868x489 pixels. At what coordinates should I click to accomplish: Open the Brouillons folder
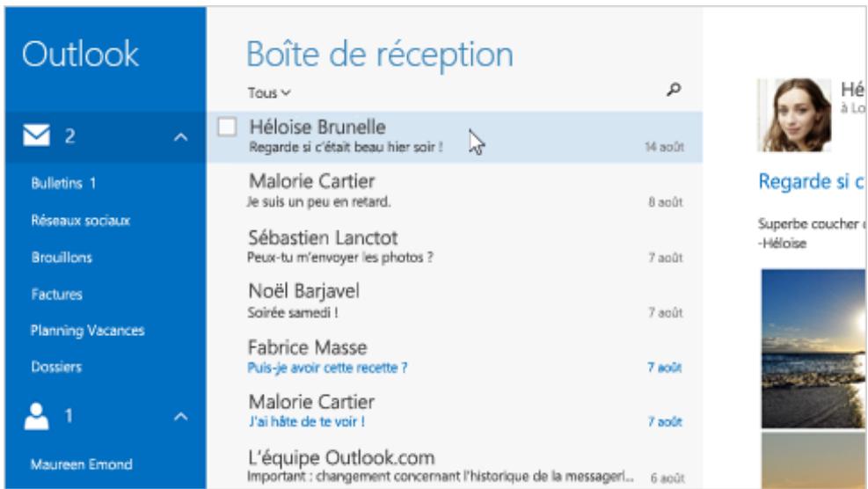pyautogui.click(x=62, y=258)
